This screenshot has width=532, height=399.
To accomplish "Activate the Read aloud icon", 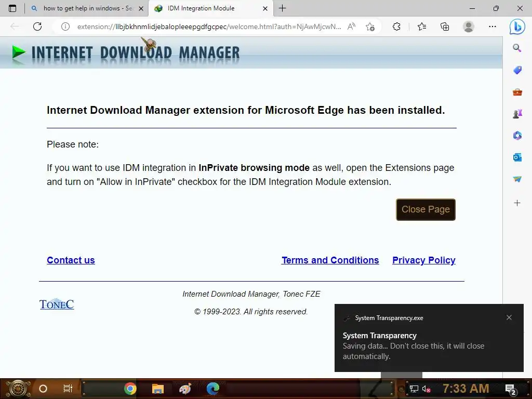I will 352,26.
